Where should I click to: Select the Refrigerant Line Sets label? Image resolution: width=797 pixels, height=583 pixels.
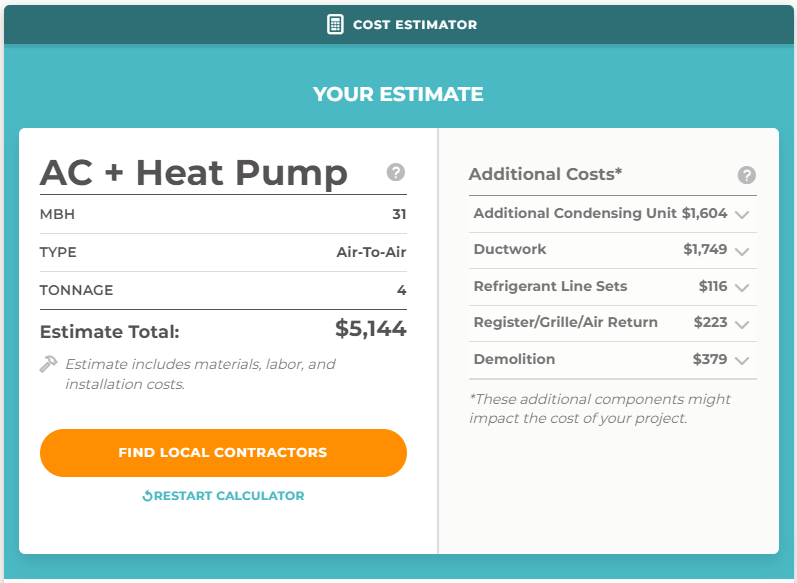[x=550, y=286]
